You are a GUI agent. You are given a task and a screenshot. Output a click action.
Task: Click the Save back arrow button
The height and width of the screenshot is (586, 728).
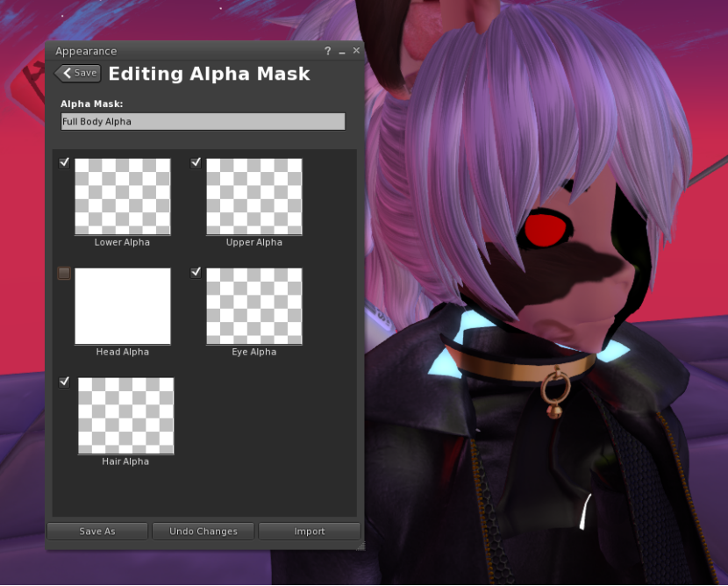point(77,73)
